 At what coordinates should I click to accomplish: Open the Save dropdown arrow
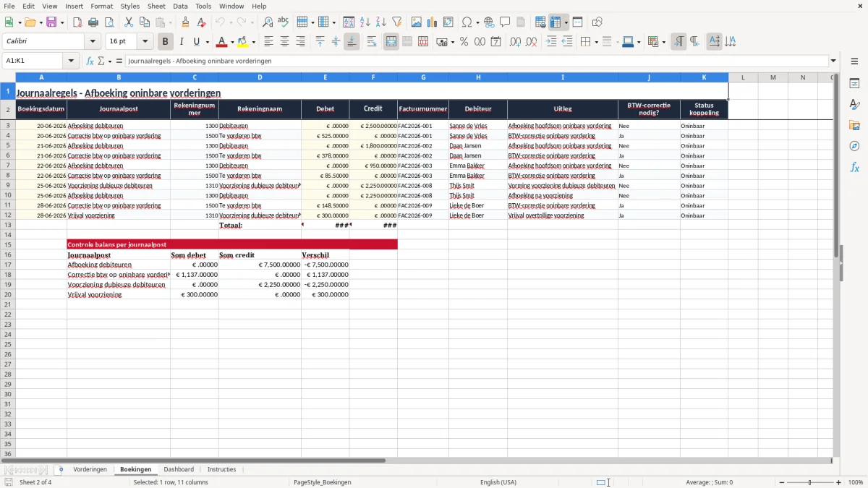[62, 22]
